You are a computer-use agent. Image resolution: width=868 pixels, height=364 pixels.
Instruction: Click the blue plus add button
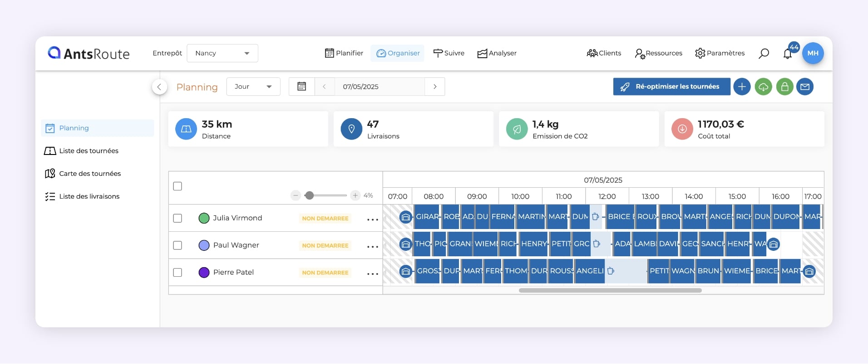(x=742, y=87)
